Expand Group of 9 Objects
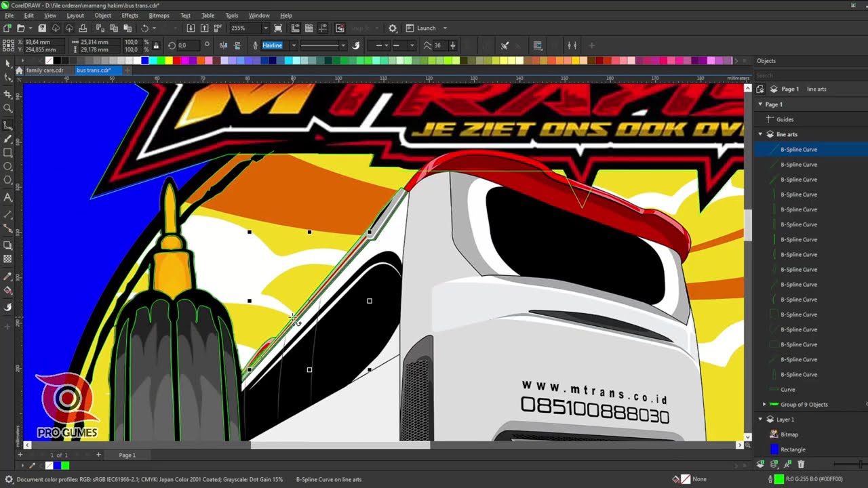This screenshot has width=868, height=488. click(764, 405)
